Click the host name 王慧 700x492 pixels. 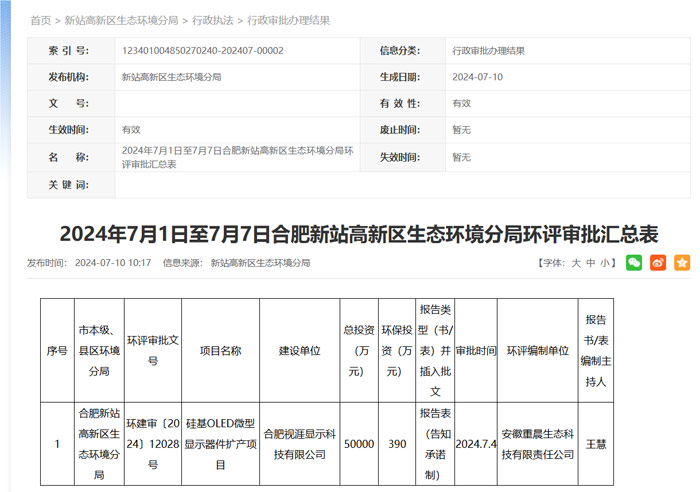(596, 444)
